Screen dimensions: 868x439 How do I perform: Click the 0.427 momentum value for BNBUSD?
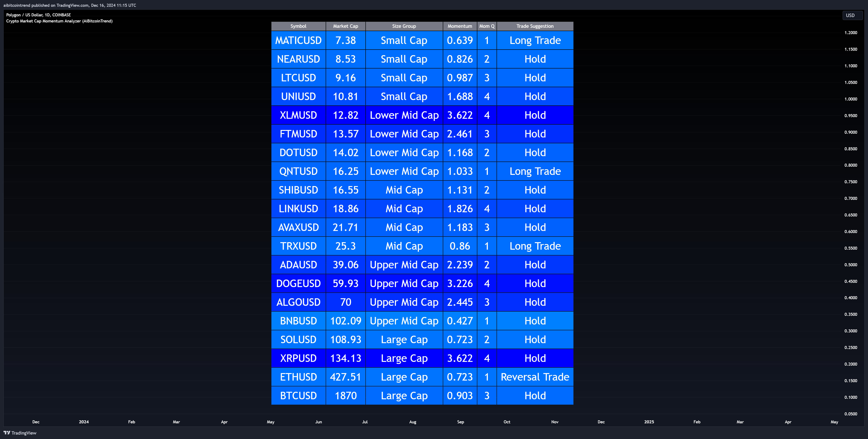[x=460, y=321]
